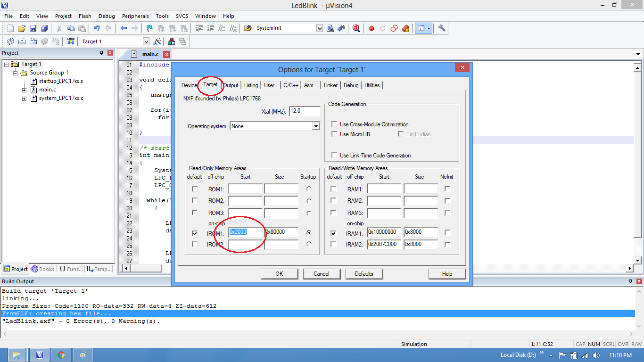Expand the main.c tree node

(25, 90)
